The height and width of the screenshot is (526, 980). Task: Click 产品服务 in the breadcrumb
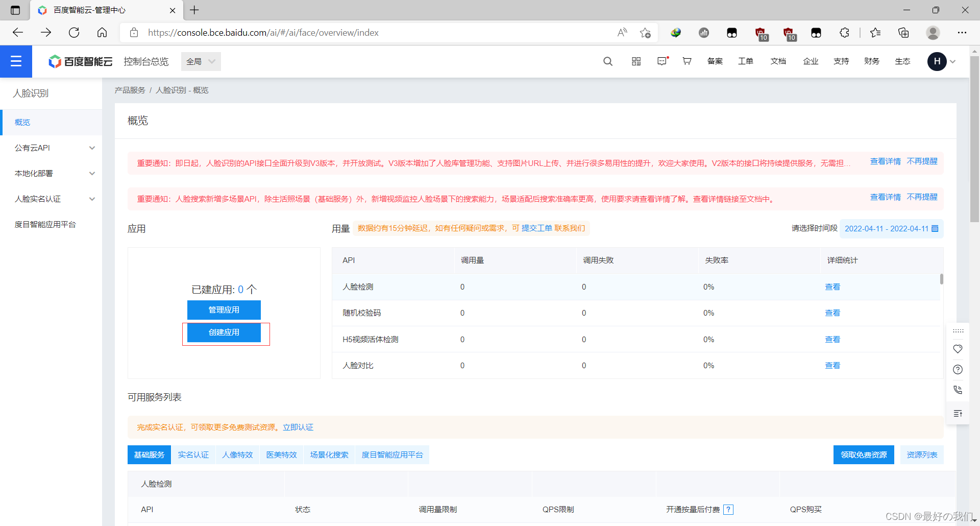point(130,90)
